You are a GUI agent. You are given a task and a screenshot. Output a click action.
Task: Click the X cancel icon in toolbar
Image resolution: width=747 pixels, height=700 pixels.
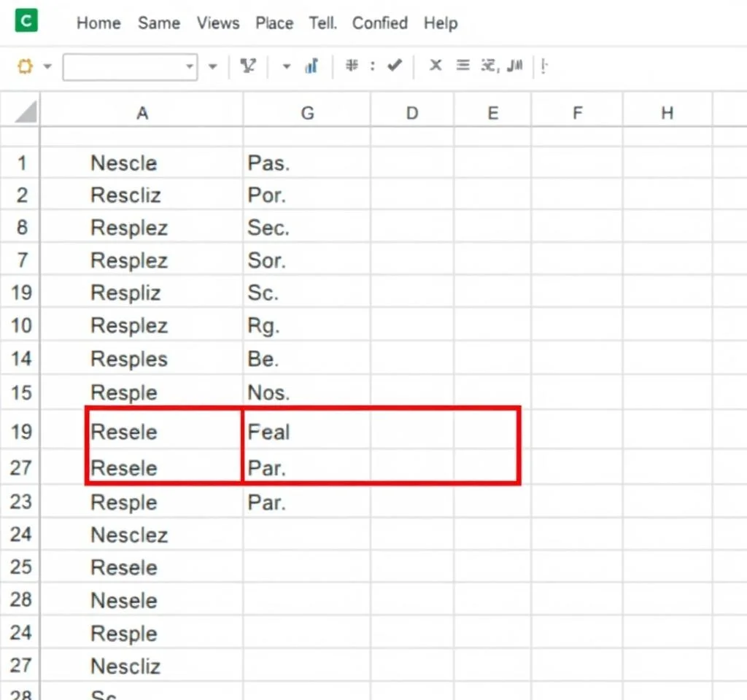436,66
